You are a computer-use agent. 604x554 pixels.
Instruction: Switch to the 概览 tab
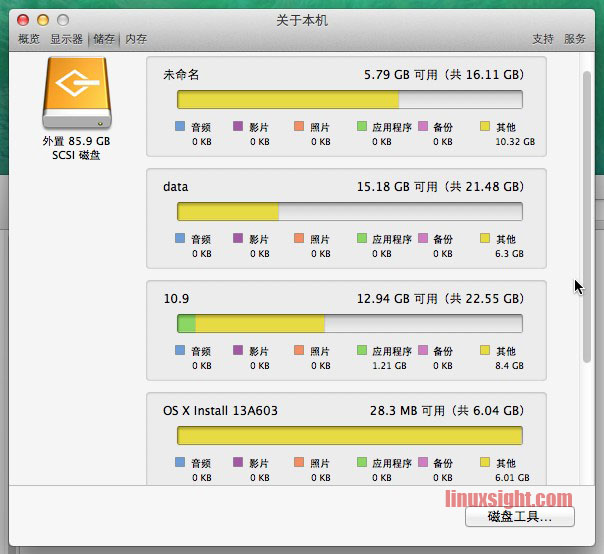click(29, 39)
